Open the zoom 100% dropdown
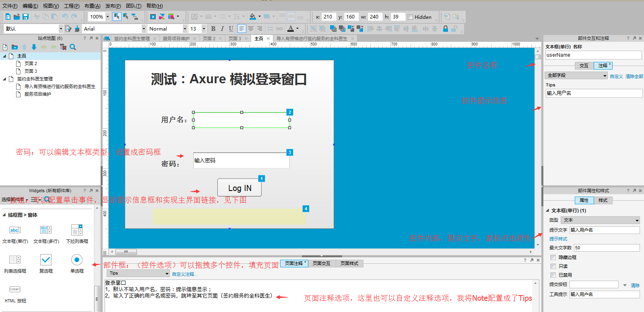 pyautogui.click(x=107, y=17)
